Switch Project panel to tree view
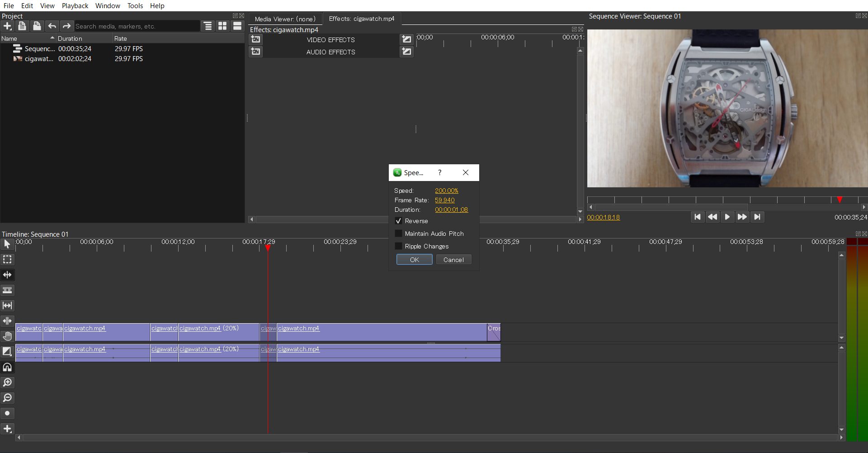The width and height of the screenshot is (868, 453). click(x=208, y=26)
